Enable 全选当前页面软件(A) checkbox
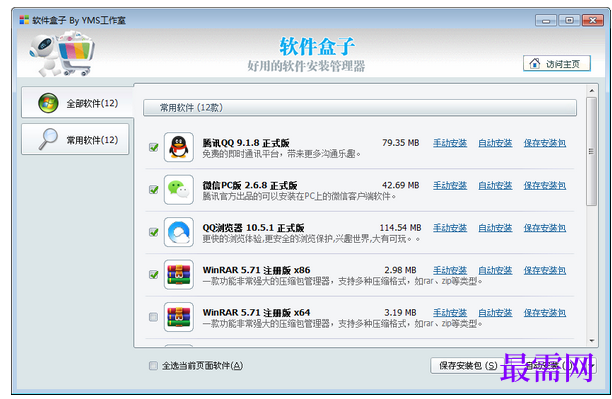612x399 pixels. pos(153,366)
